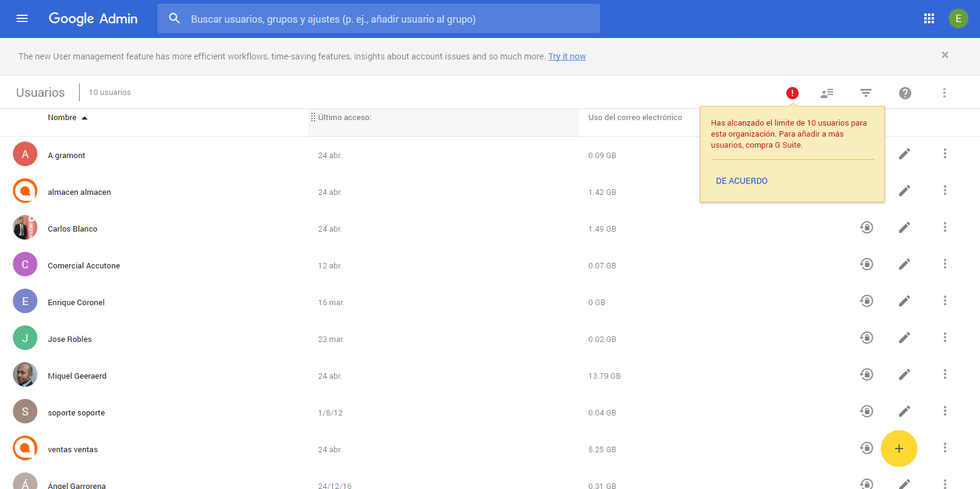This screenshot has height=489, width=980.
Task: Follow the Try it now link
Action: click(566, 56)
